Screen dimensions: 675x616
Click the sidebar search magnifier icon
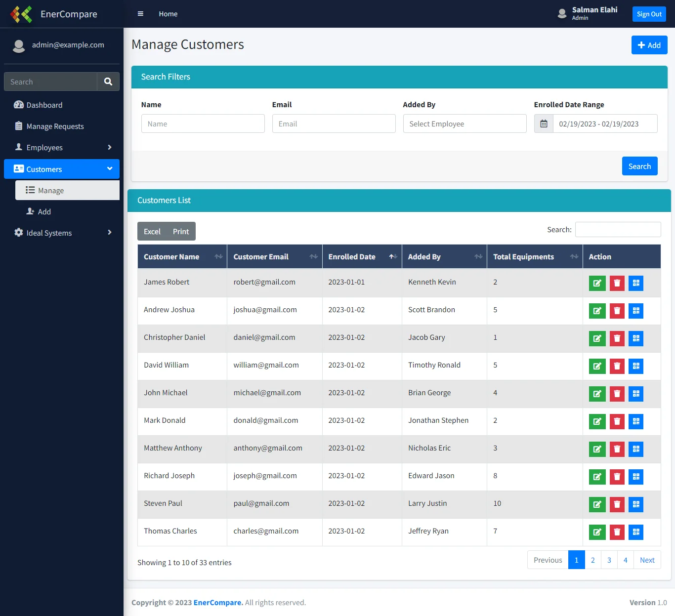pyautogui.click(x=108, y=82)
